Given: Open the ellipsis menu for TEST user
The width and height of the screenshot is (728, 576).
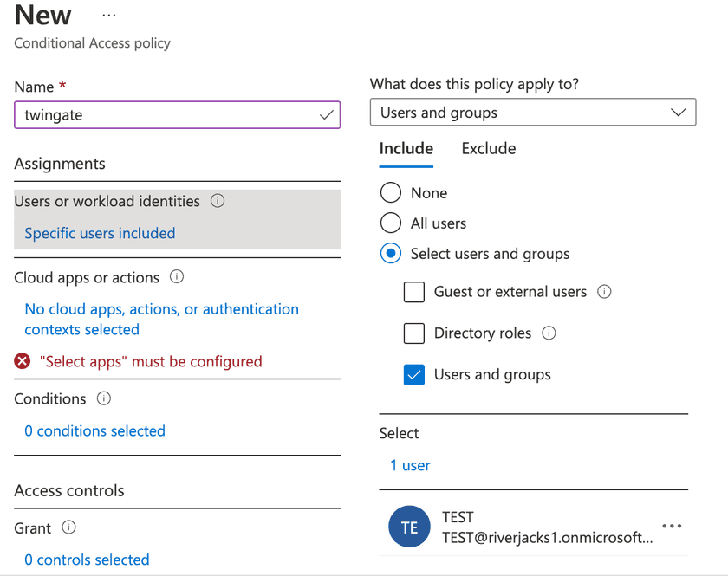Looking at the screenshot, I should tap(672, 527).
